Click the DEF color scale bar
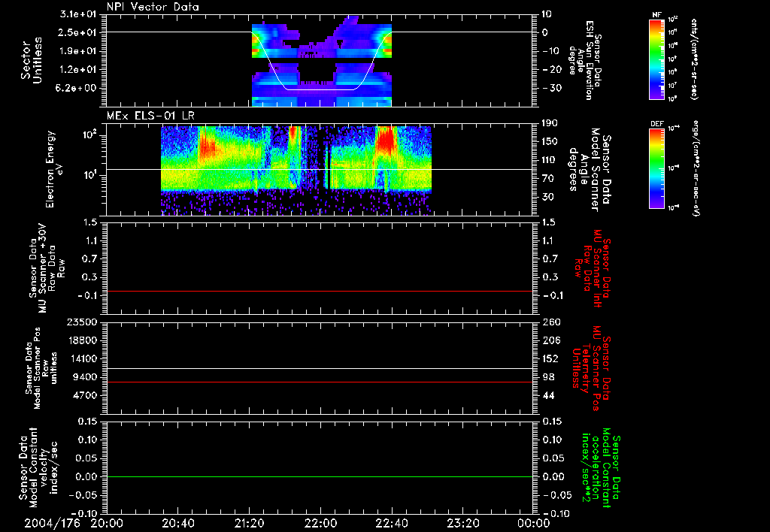This screenshot has height=532, width=770. (657, 168)
